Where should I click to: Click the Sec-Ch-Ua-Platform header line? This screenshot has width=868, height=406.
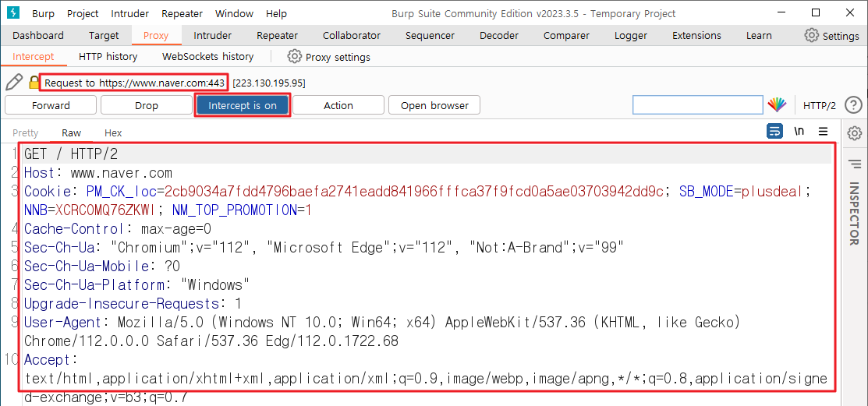point(136,285)
